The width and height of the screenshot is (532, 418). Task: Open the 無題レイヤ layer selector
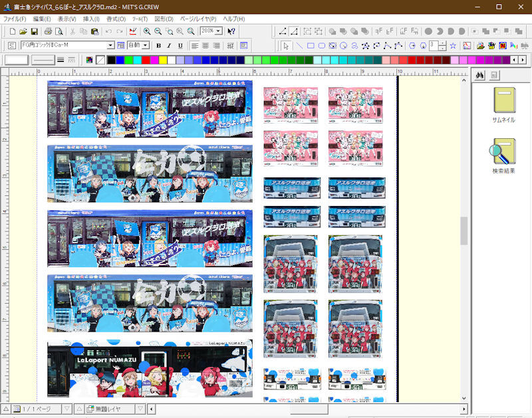110,409
